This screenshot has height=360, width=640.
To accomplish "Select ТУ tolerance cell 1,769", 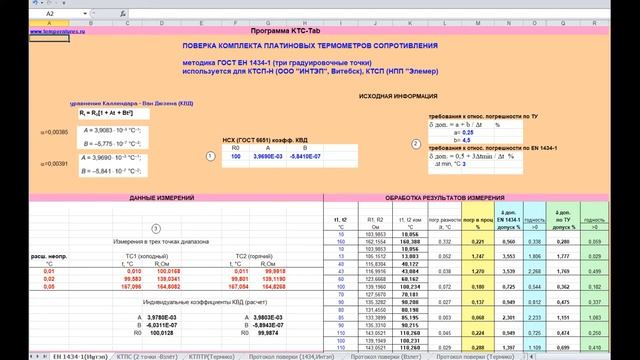I will click(x=563, y=271).
